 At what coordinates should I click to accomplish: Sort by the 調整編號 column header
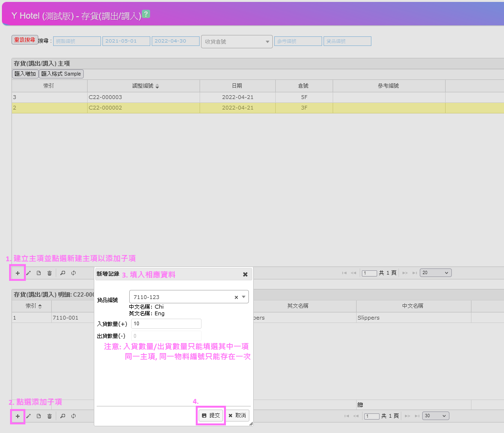(x=143, y=86)
